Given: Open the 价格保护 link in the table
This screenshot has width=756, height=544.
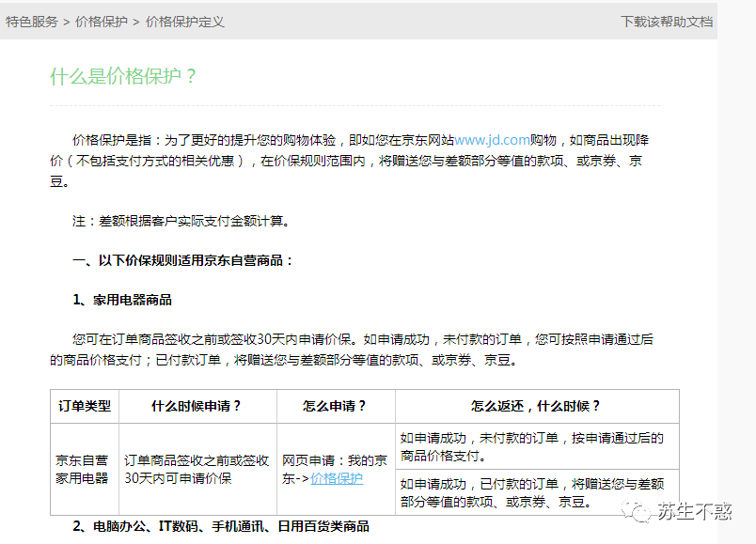Looking at the screenshot, I should click(337, 478).
